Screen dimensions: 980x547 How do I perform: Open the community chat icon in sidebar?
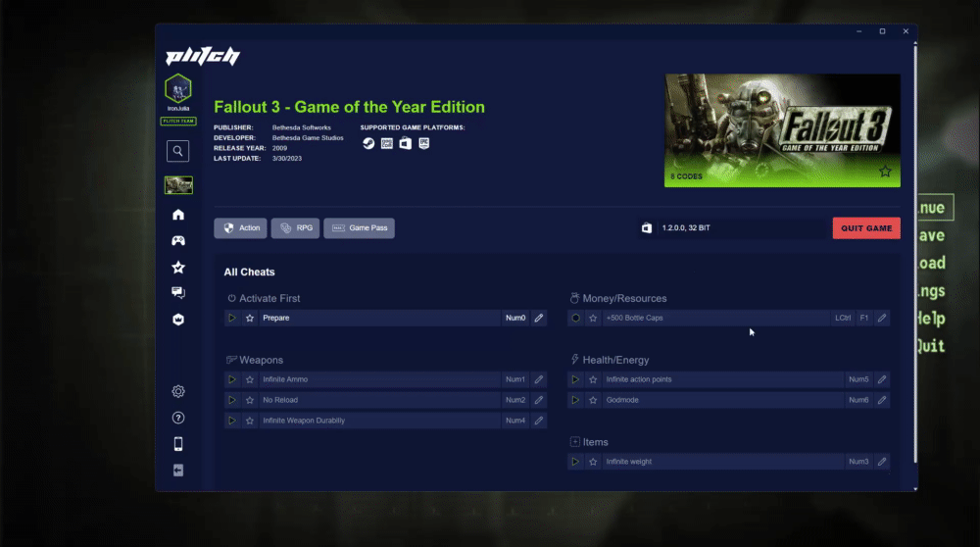178,292
